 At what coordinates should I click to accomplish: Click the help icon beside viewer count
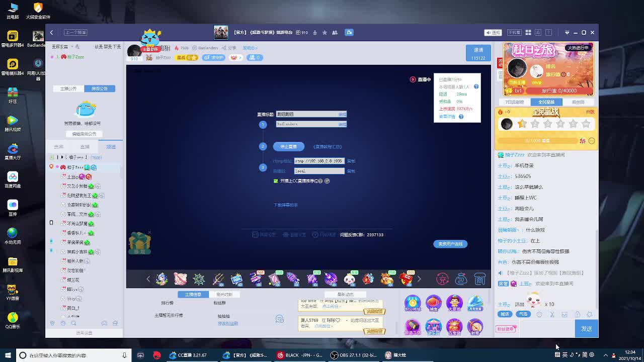476,86
